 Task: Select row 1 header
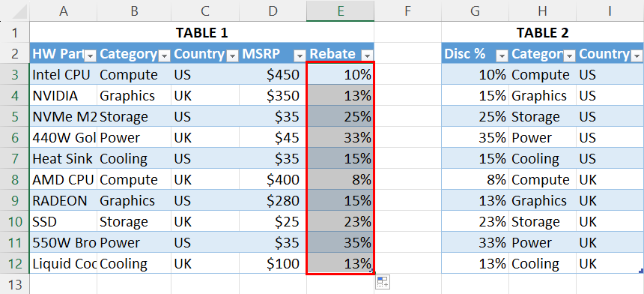[15, 32]
